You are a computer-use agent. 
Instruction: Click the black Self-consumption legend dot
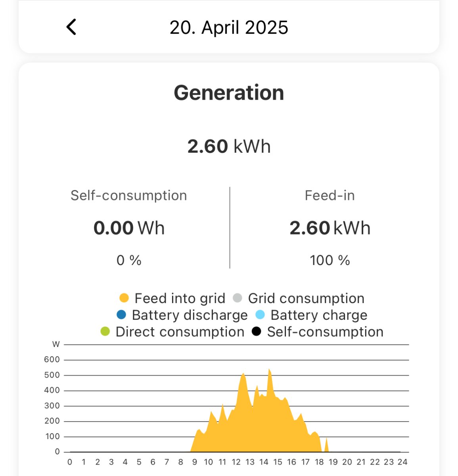(257, 332)
